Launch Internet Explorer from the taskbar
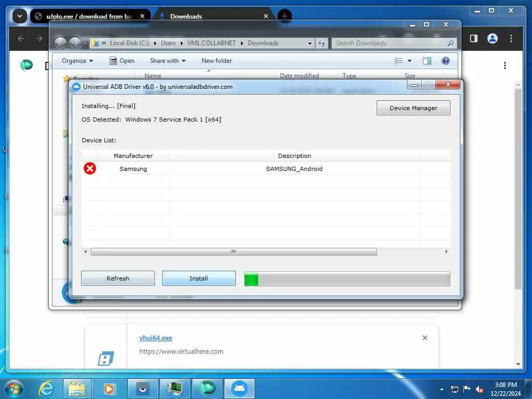The image size is (532, 399). pyautogui.click(x=46, y=389)
